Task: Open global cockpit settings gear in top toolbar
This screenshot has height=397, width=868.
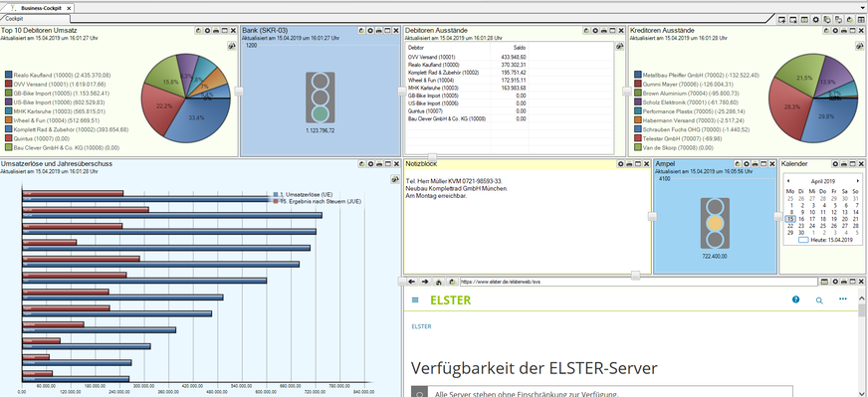Action: [x=816, y=19]
